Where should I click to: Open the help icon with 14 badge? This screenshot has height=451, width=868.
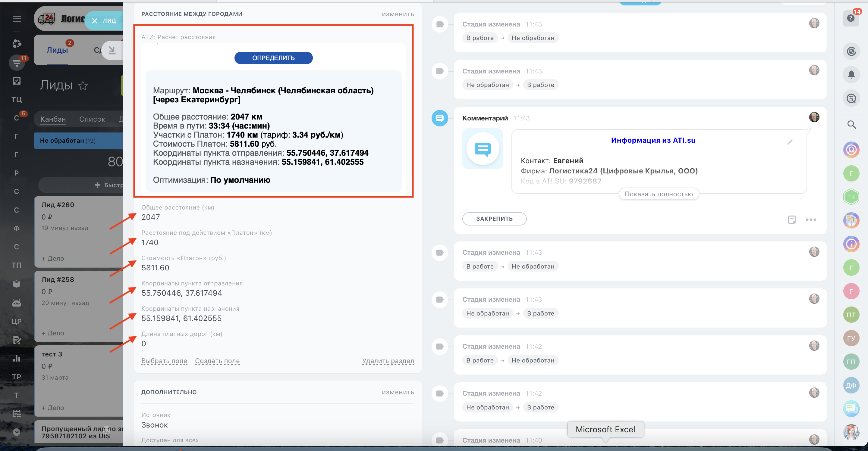851,18
